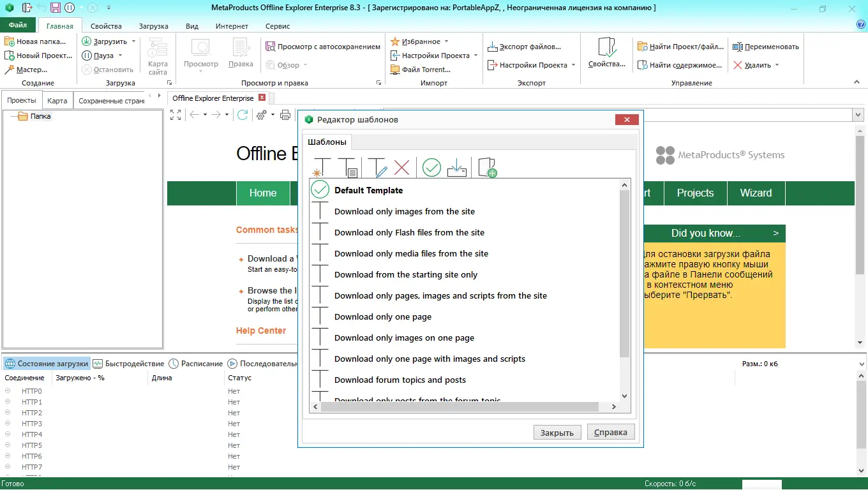The height and width of the screenshot is (490, 868).
Task: Click the pause icon in quick access toolbar
Action: [70, 8]
